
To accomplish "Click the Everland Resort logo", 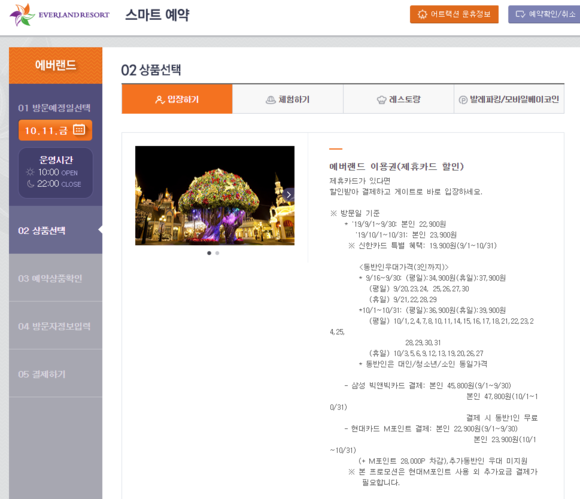I will point(59,15).
